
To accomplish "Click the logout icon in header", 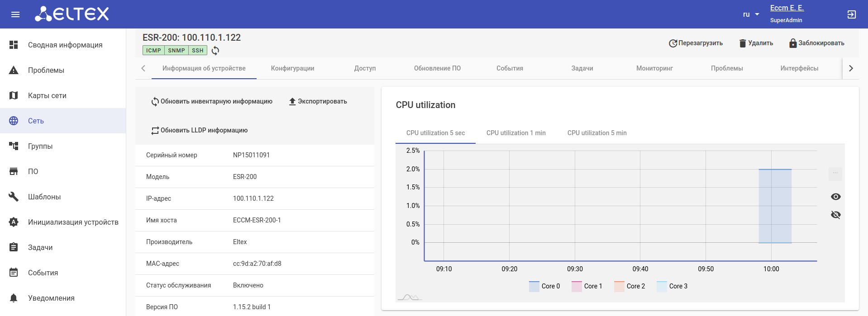I will point(851,14).
